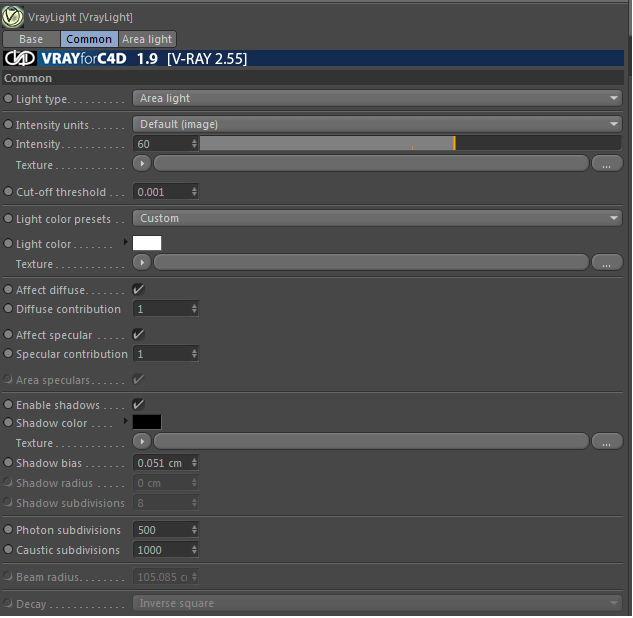This screenshot has height=618, width=633.
Task: Click the Intensity texture link field
Action: [371, 163]
